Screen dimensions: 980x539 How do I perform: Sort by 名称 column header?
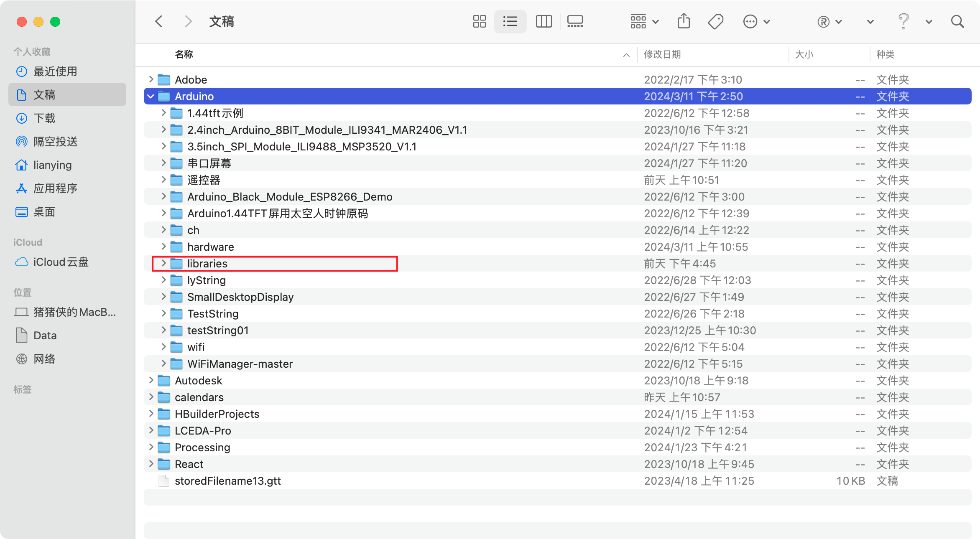184,54
